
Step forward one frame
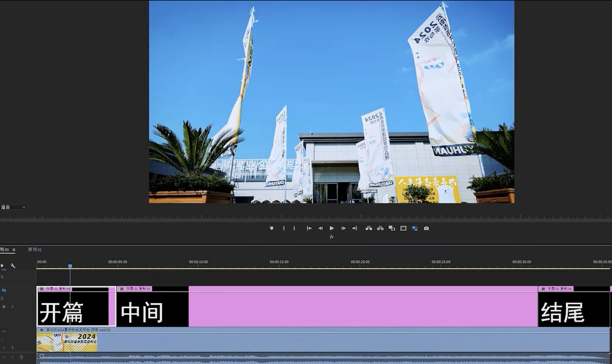[343, 228]
